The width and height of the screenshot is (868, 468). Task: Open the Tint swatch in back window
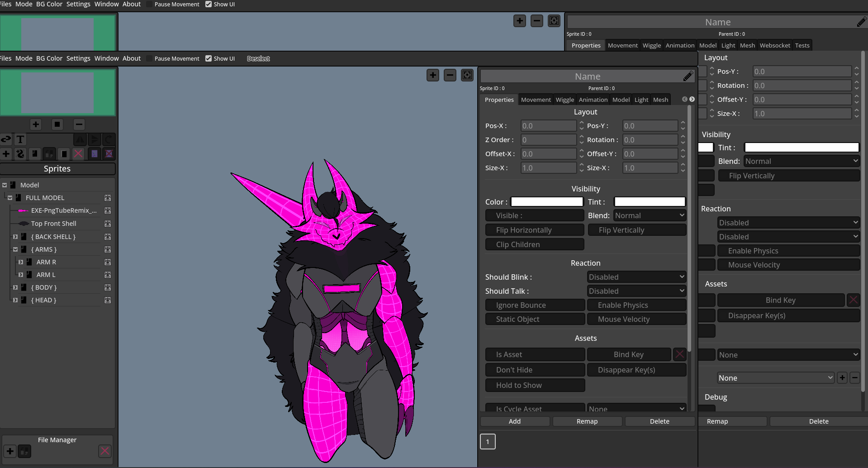pos(802,148)
